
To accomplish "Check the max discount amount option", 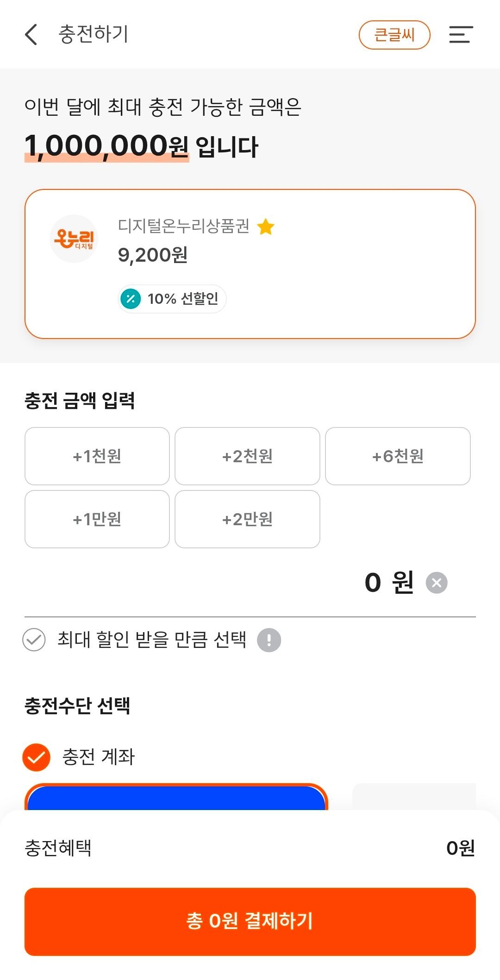I will click(34, 640).
